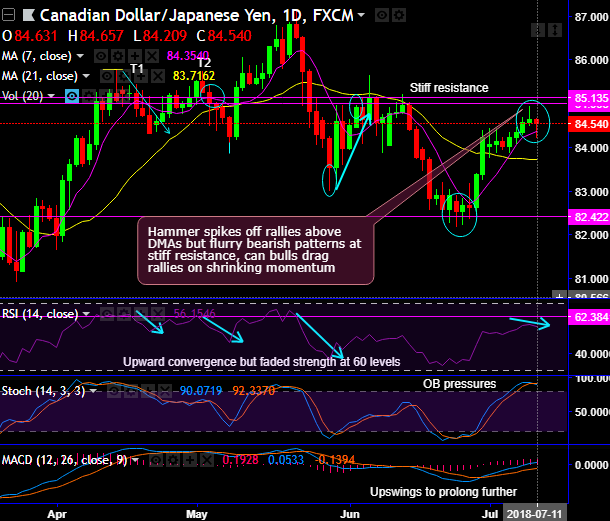The image size is (610, 521).
Task: Click plus icon beside MA (7, close)
Action: pyautogui.click(x=135, y=56)
